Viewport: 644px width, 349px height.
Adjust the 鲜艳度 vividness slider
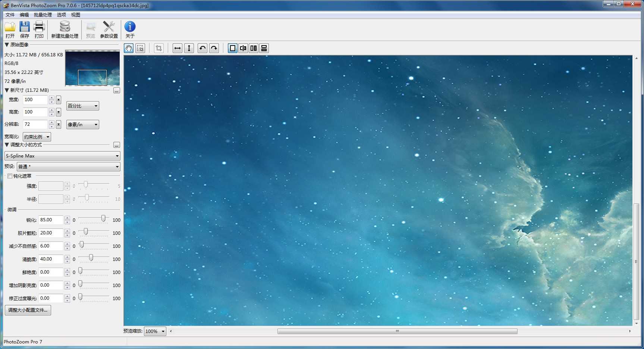[80, 271]
